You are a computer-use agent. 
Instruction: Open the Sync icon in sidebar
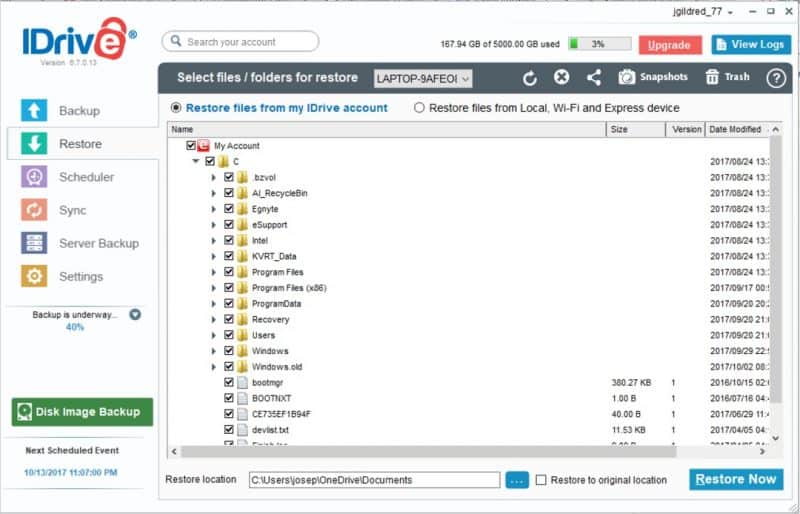pyautogui.click(x=34, y=210)
